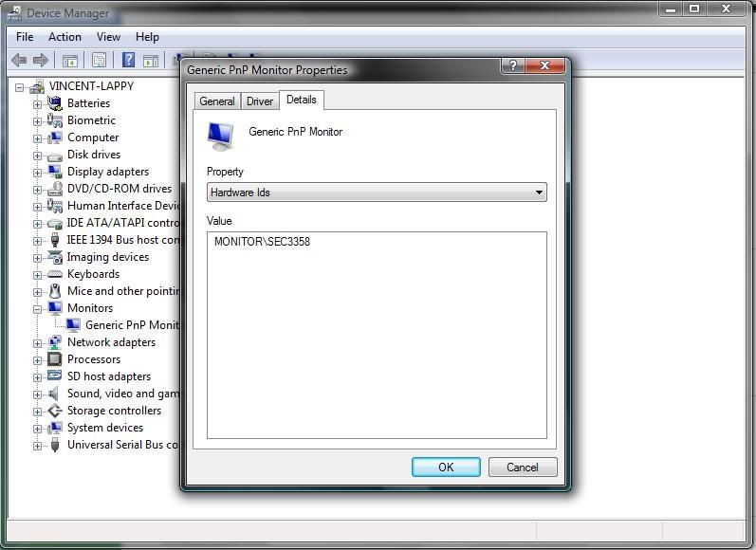Image resolution: width=756 pixels, height=550 pixels.
Task: Collapse the VINCENT-LAPPY root node
Action: (19, 87)
